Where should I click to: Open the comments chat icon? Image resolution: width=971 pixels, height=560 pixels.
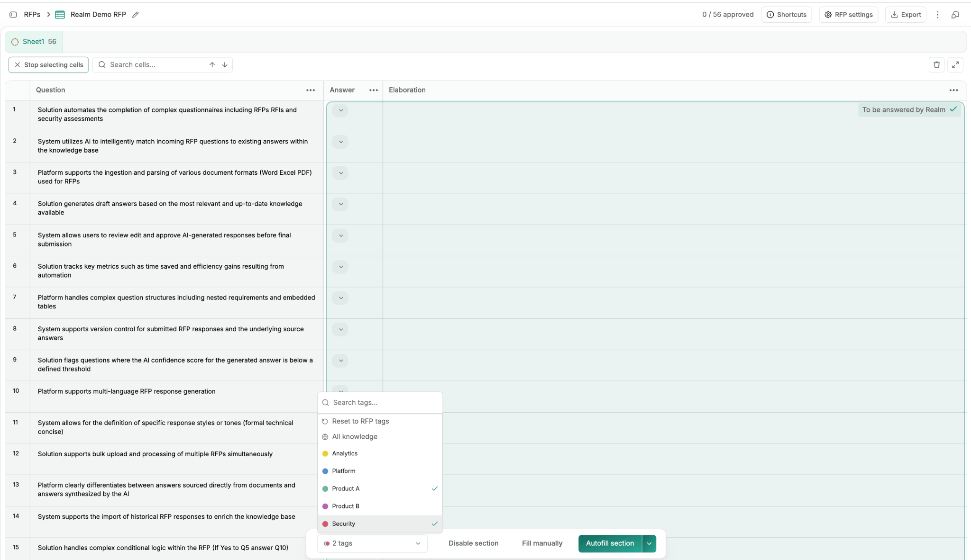(x=955, y=15)
